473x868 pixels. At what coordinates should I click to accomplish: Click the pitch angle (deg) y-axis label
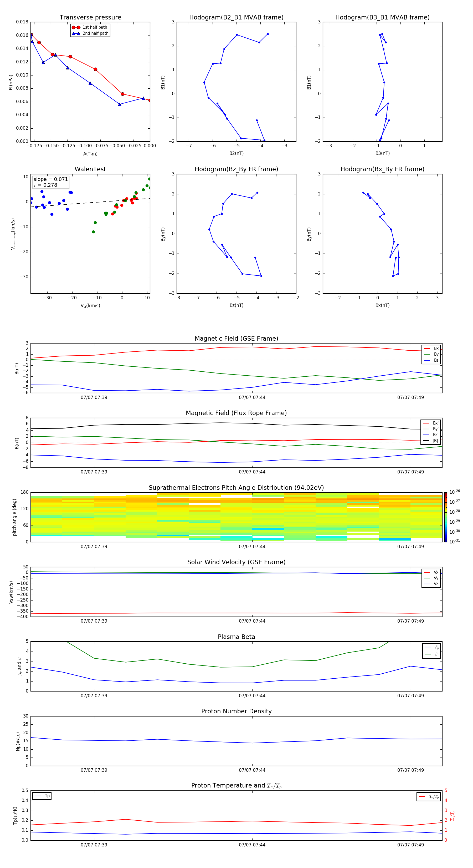pos(15,517)
